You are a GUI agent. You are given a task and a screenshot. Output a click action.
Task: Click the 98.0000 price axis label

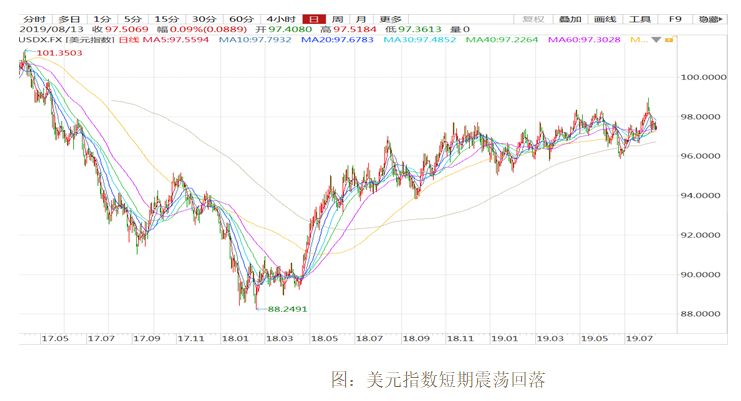(x=700, y=117)
